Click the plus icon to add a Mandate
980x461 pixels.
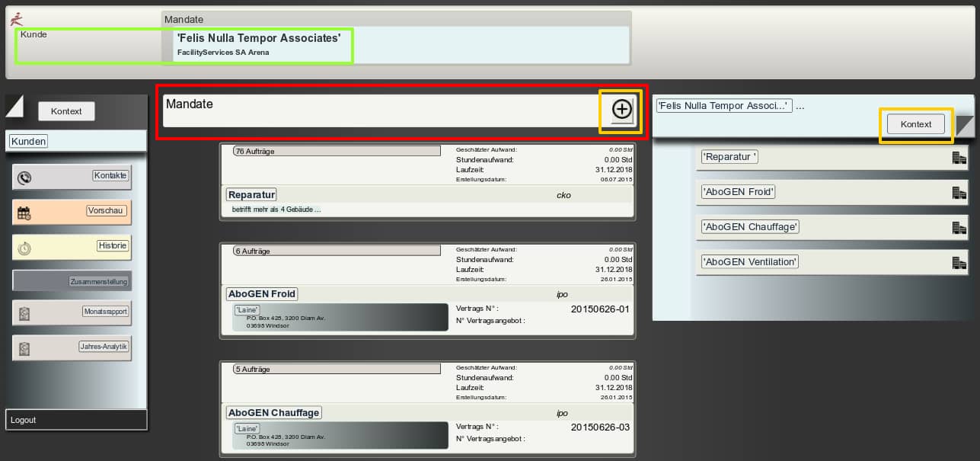tap(622, 110)
